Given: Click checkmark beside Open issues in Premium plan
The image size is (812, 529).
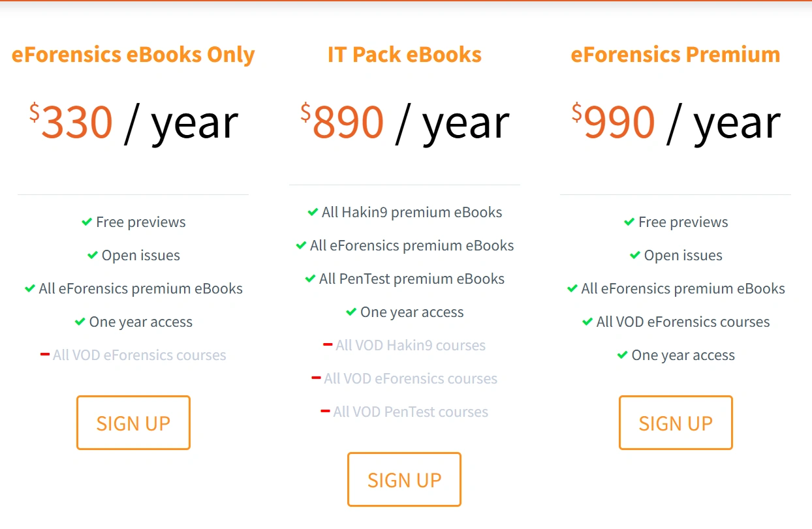Looking at the screenshot, I should [x=635, y=255].
